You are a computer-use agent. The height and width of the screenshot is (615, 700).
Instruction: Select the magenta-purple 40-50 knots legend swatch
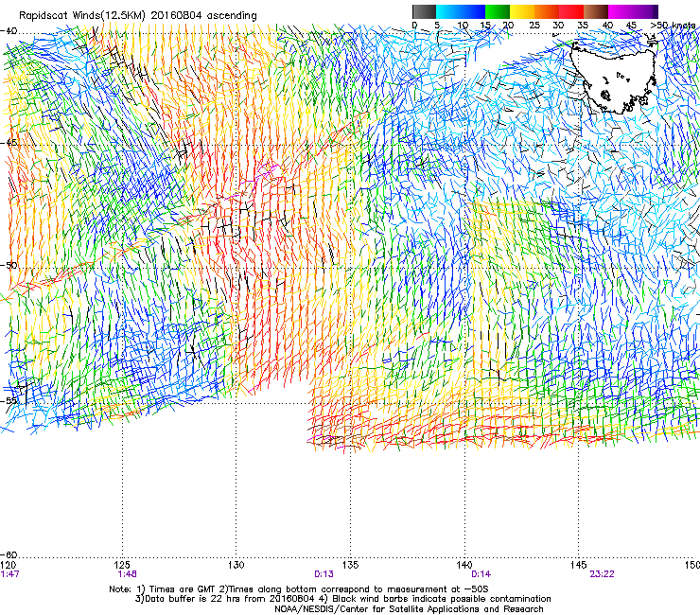coord(633,11)
